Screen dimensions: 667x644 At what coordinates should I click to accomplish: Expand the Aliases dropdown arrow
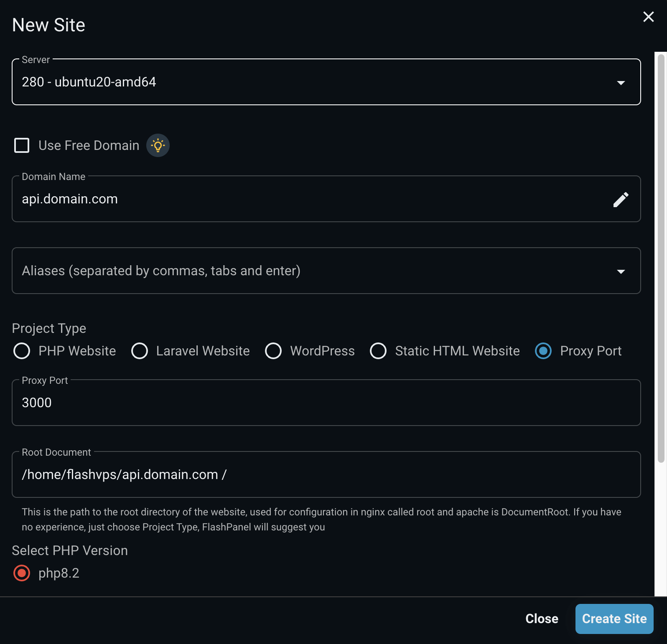(x=621, y=271)
